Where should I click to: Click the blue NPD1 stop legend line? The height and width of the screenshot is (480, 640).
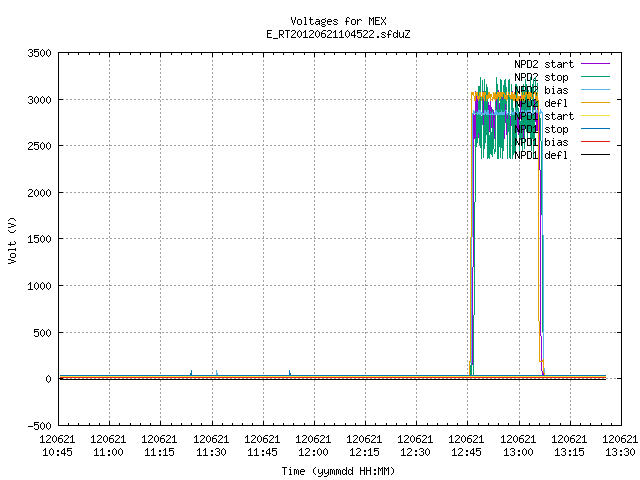[595, 129]
